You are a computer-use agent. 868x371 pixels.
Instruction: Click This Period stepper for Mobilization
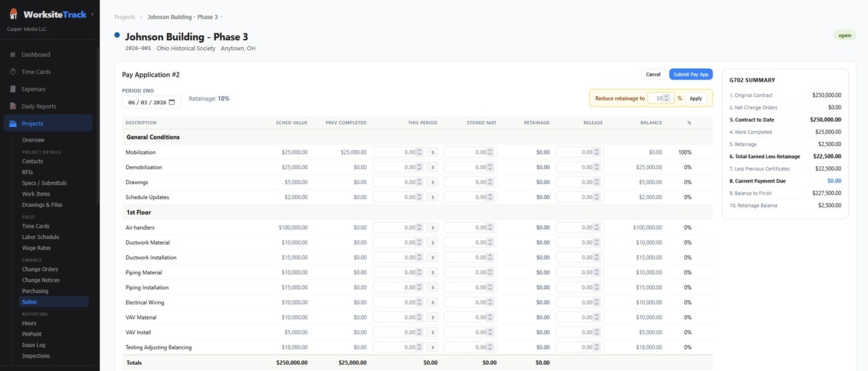420,152
